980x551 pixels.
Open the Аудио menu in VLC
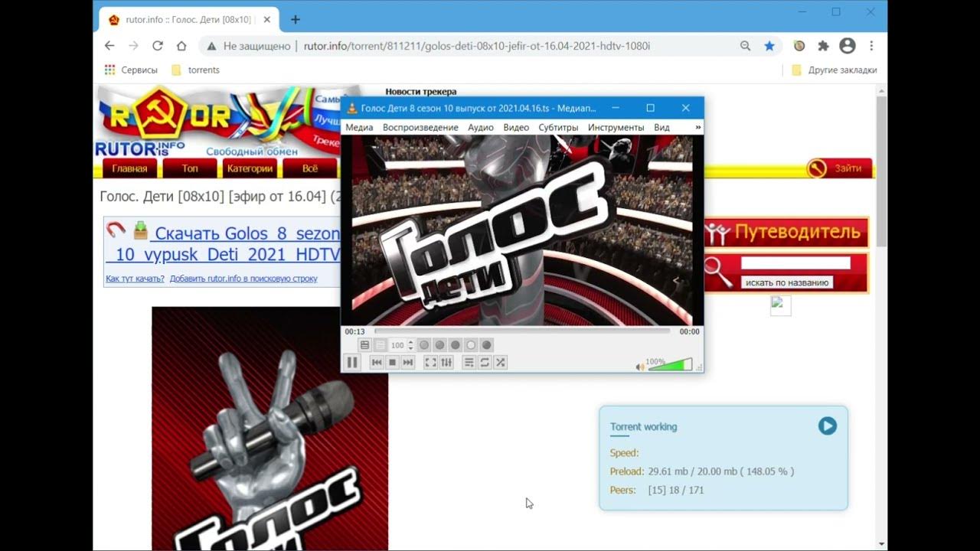tap(481, 127)
